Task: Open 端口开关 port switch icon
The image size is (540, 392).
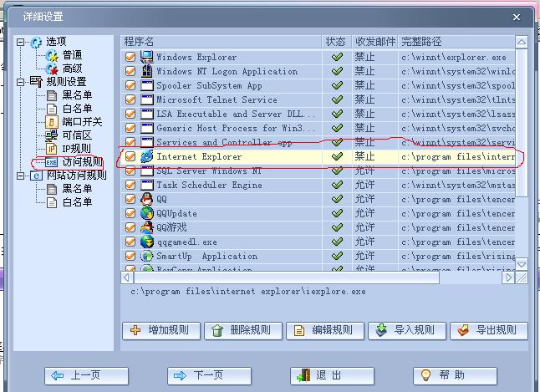Action: [x=51, y=122]
